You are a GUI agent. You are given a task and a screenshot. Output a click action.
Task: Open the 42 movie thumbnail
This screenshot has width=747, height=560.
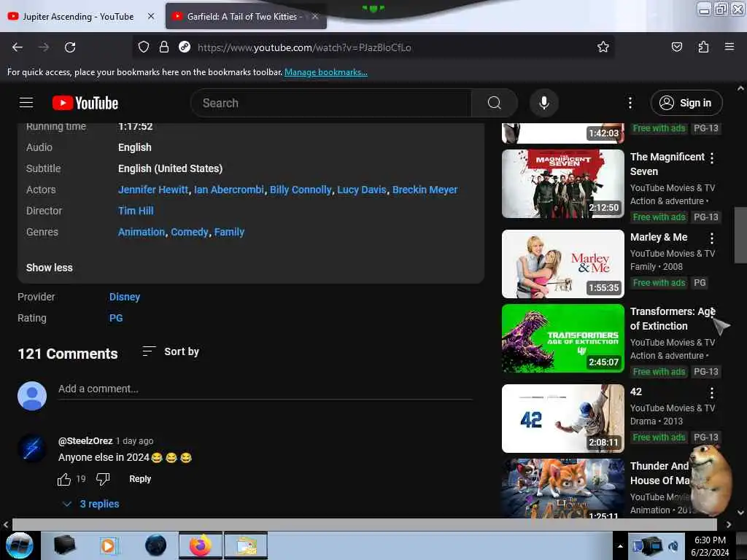pos(562,418)
